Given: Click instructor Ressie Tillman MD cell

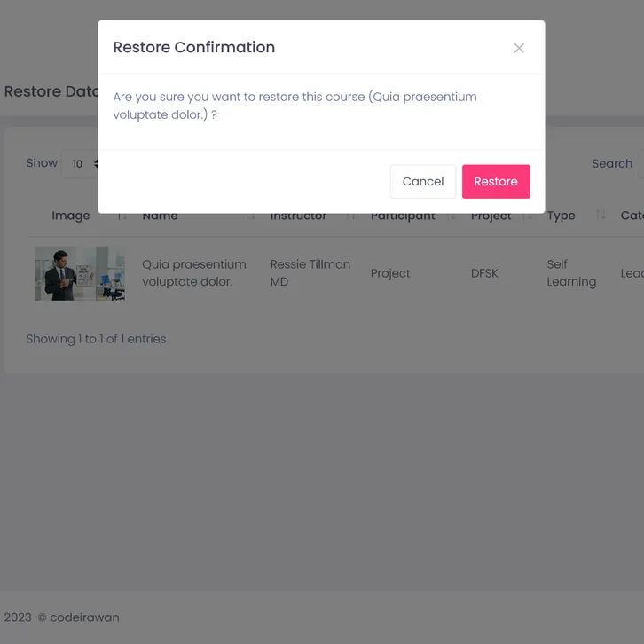Looking at the screenshot, I should (x=310, y=273).
